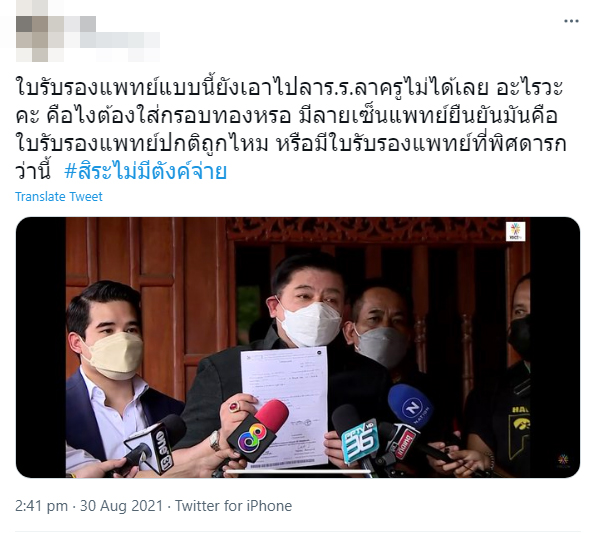595x533 pixels.
Task: Click the colorful Channel 8 microphone logo
Action: pyautogui.click(x=252, y=437)
